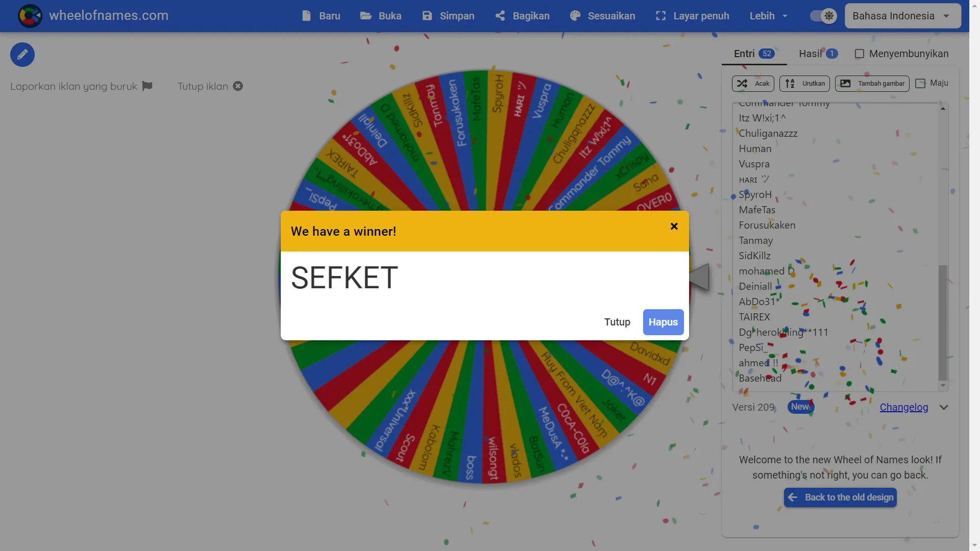The width and height of the screenshot is (980, 551).
Task: Click the Hapus button in winner dialog
Action: [663, 322]
